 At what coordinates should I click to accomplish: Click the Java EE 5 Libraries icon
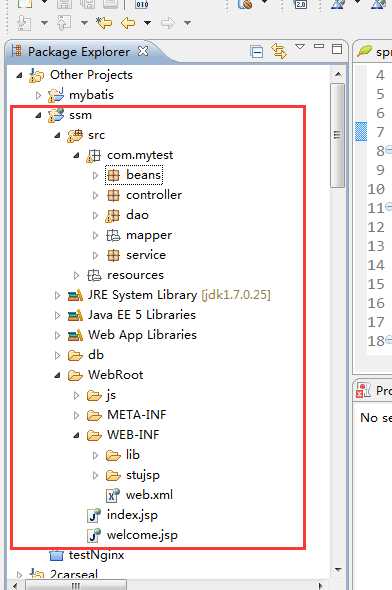75,315
